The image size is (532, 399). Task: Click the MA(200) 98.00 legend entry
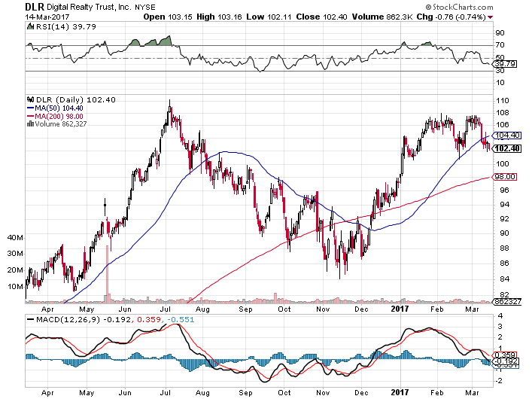pos(55,116)
